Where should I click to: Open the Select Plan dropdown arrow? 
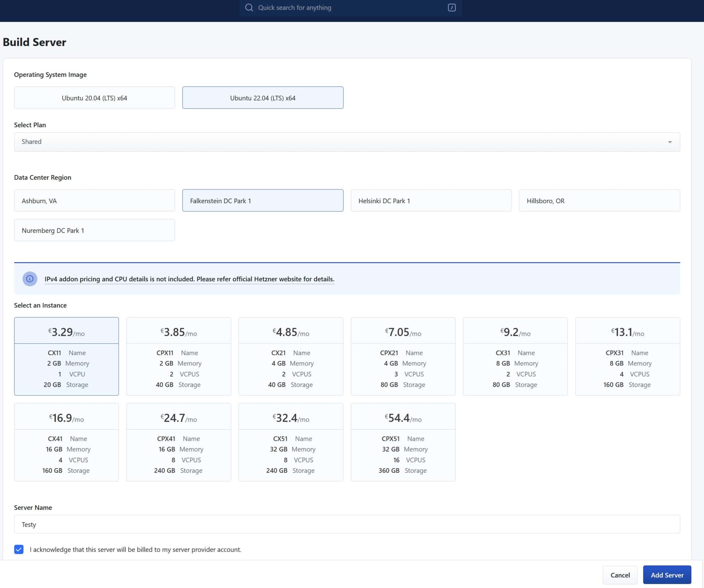tap(670, 142)
